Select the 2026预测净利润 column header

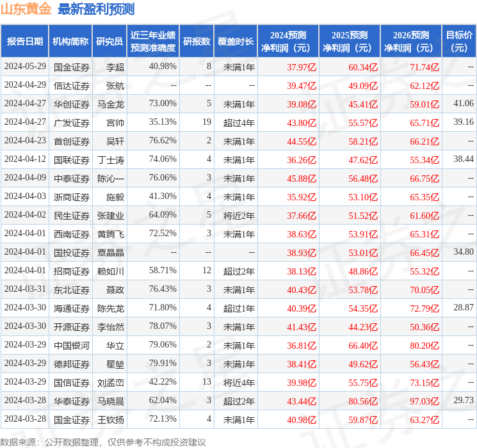point(410,42)
